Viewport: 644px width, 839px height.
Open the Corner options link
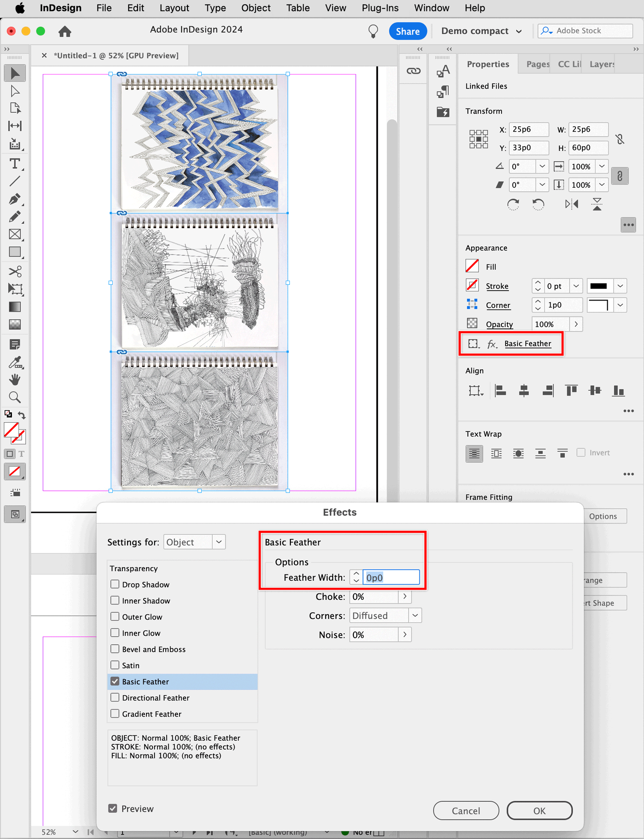(498, 305)
